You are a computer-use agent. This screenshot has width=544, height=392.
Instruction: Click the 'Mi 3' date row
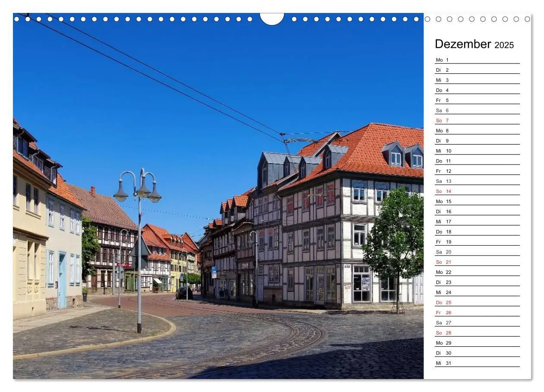tap(477, 80)
